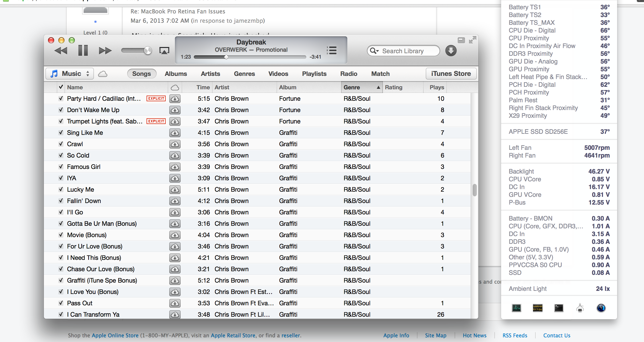Uncheck the song Sing Like Me
The height and width of the screenshot is (342, 644).
61,133
